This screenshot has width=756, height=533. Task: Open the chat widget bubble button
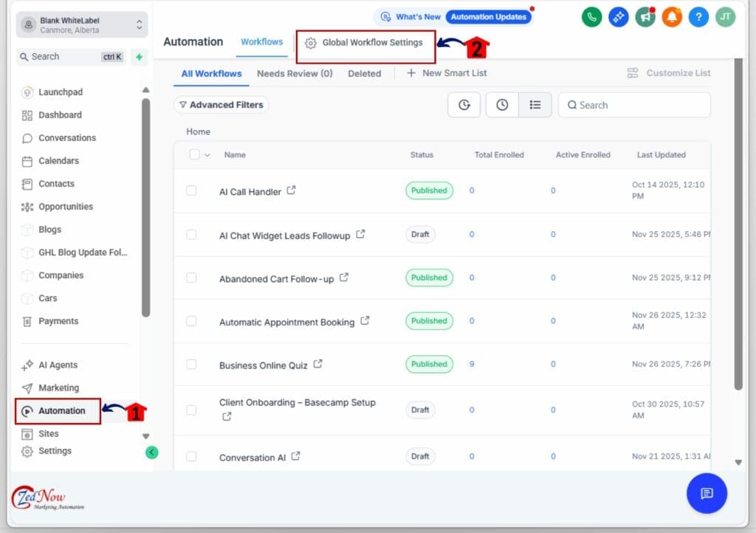[707, 493]
